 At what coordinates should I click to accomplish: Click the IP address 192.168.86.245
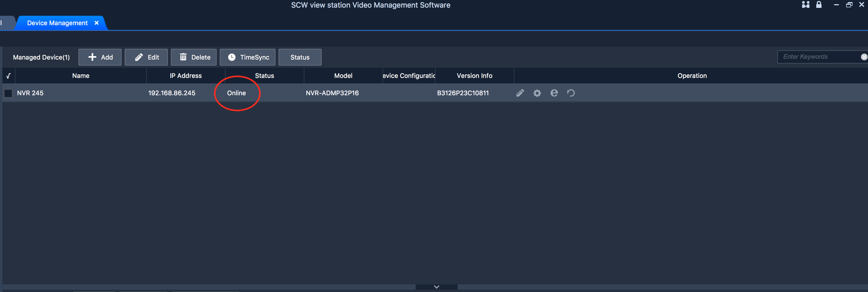[172, 93]
